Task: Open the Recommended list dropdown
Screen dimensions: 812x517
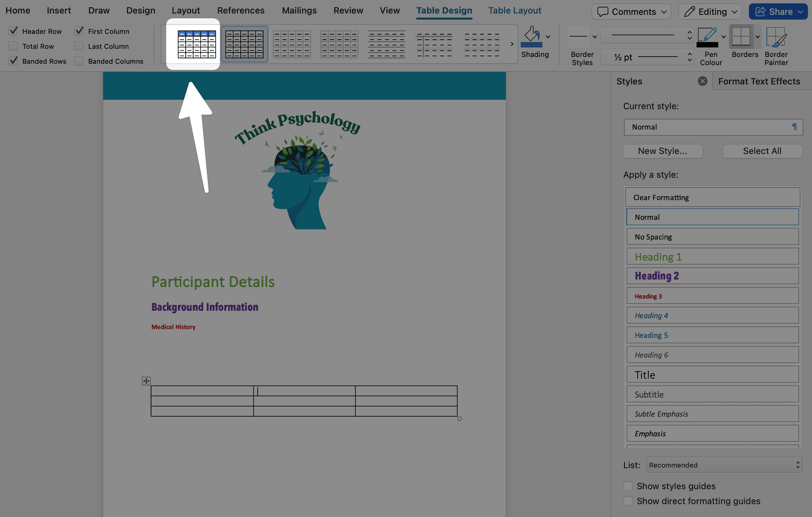Action: pos(724,465)
